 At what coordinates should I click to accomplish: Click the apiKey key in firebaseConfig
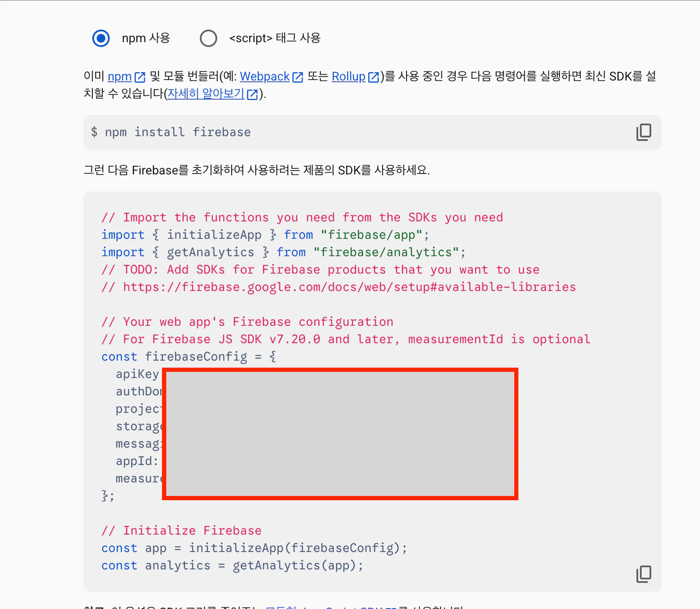138,374
